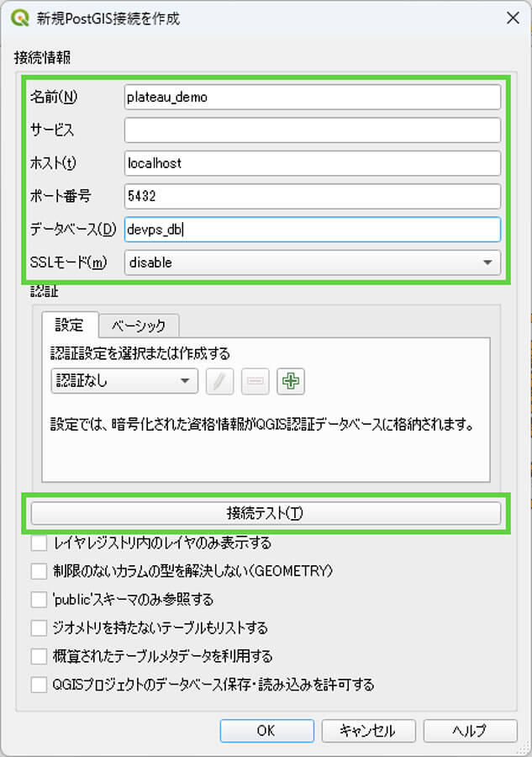532x757 pixels.
Task: Click the 接続テスト(T) button
Action: pos(266,513)
